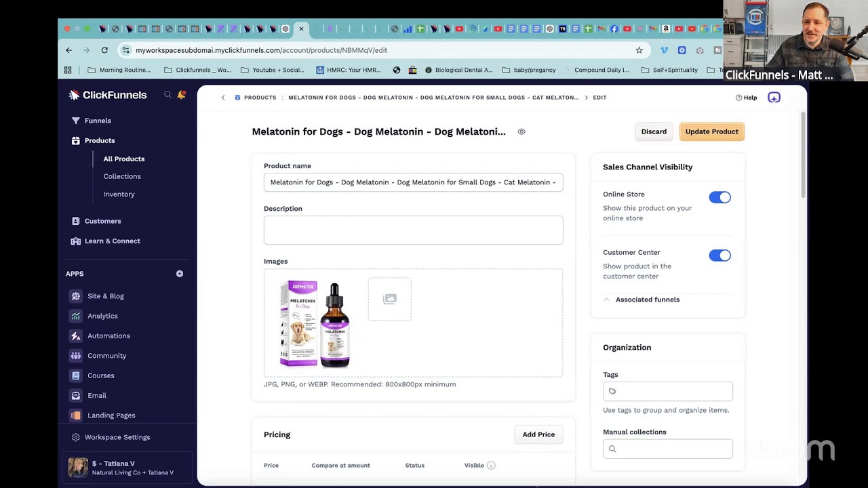The image size is (868, 488).
Task: View site info icon in the address bar
Action: pyautogui.click(x=125, y=50)
